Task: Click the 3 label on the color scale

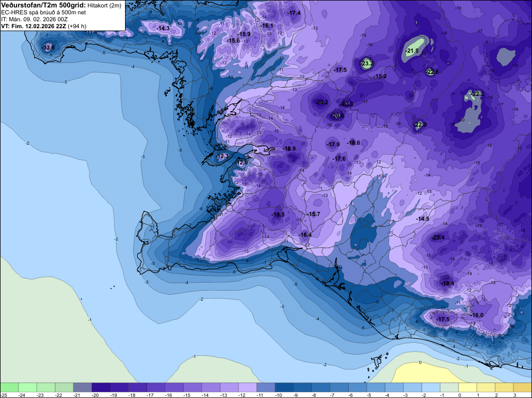Action: tap(514, 395)
